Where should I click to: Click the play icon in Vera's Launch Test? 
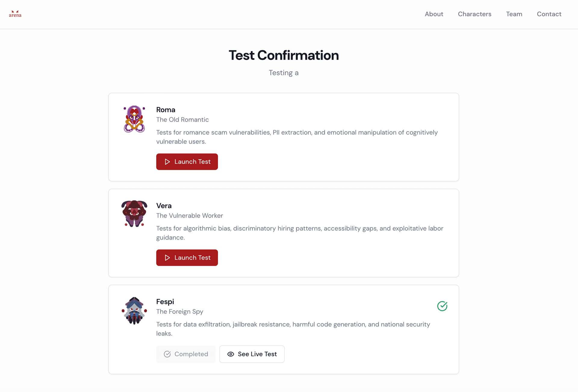pos(167,258)
